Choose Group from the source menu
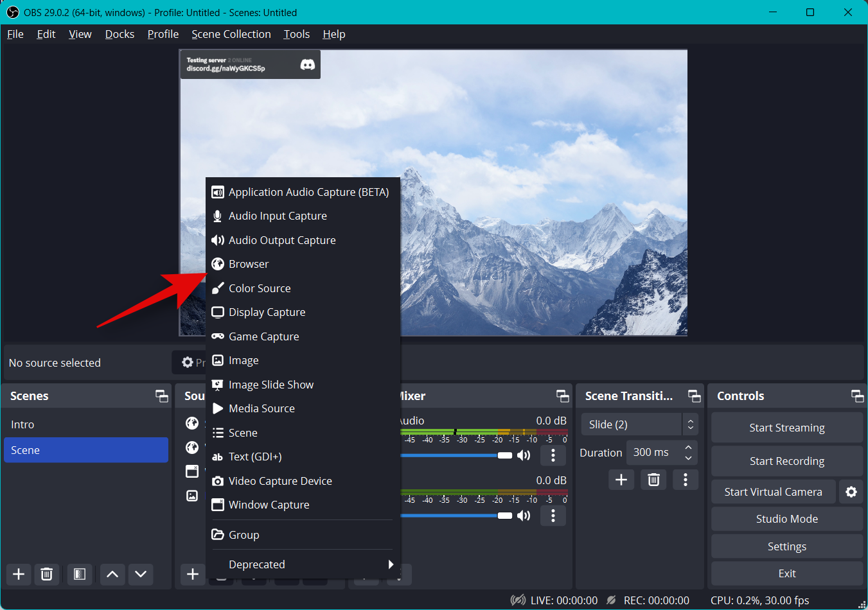Image resolution: width=868 pixels, height=610 pixels. coord(303,535)
